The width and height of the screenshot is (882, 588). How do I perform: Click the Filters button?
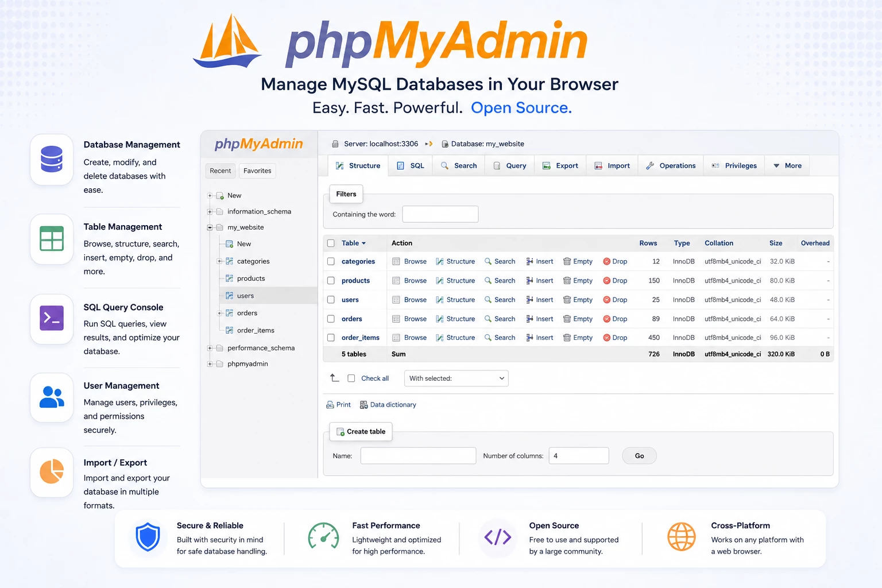(346, 194)
